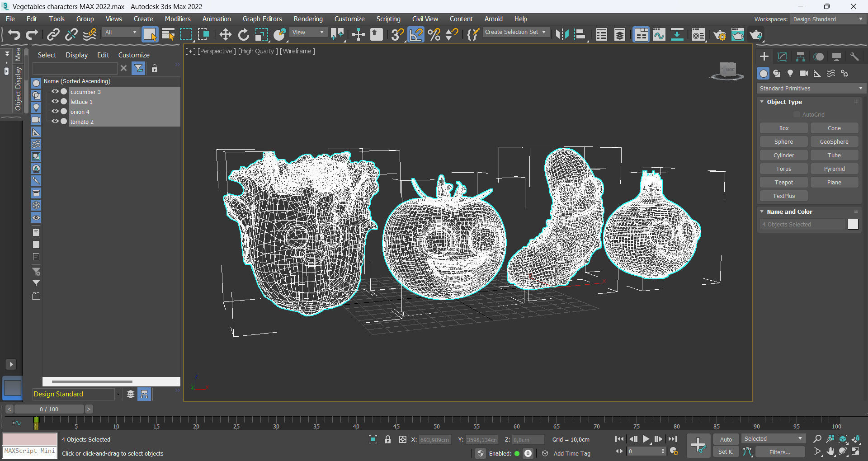Open the Utilities panel tab
The image size is (868, 461).
[x=854, y=56]
